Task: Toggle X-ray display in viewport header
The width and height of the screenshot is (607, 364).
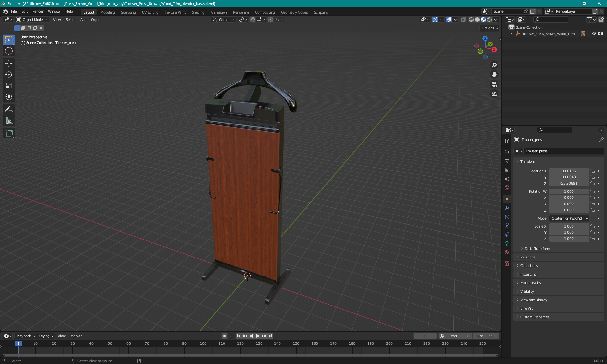Action: click(x=463, y=20)
